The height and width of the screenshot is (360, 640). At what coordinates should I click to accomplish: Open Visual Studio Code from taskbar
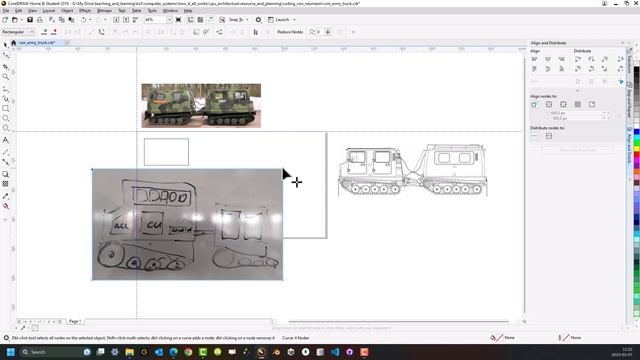335,352
